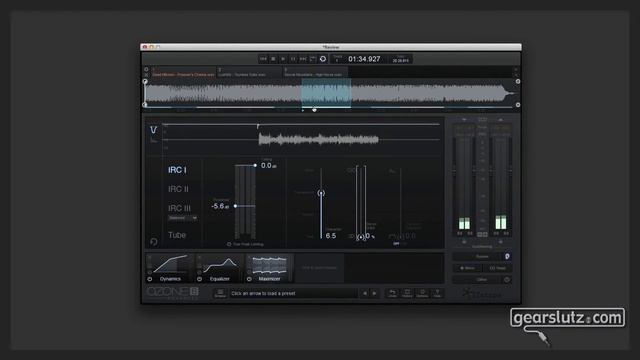Open the Maximizer module thumbnail
Viewport: 640px width, 360px height.
(x=269, y=268)
